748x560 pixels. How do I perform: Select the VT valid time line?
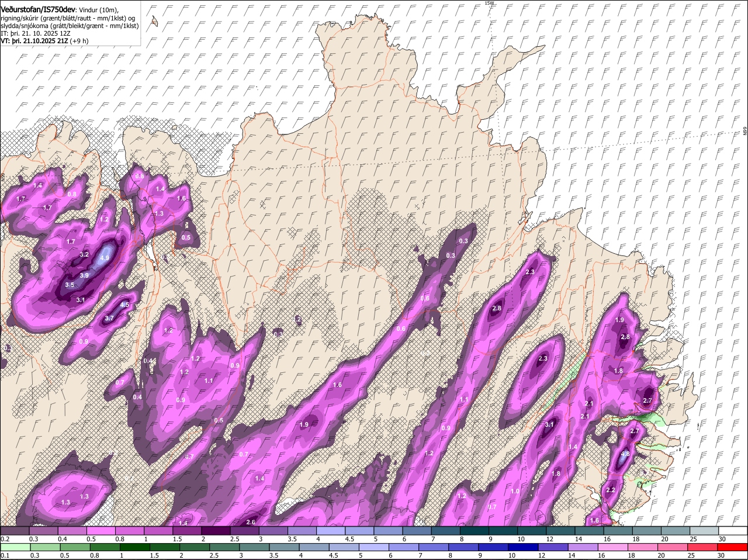click(45, 41)
